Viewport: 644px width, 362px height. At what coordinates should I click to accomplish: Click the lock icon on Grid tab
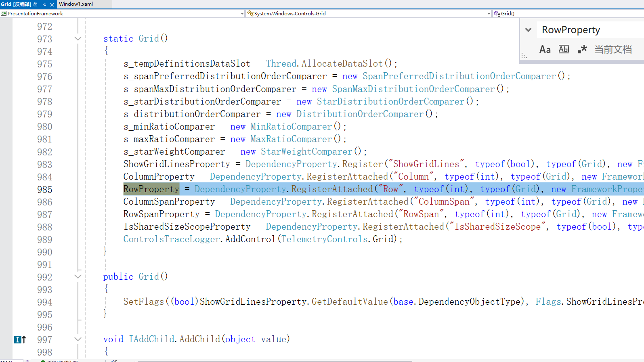click(x=36, y=4)
